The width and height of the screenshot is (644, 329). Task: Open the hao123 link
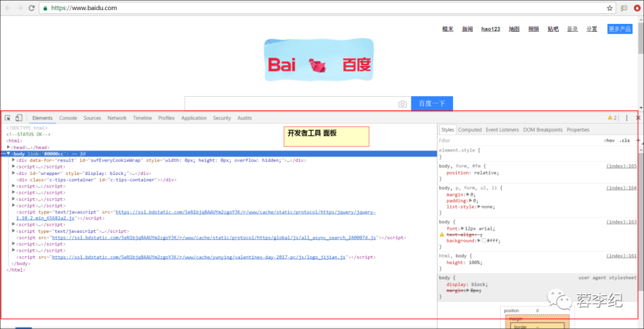tap(491, 29)
